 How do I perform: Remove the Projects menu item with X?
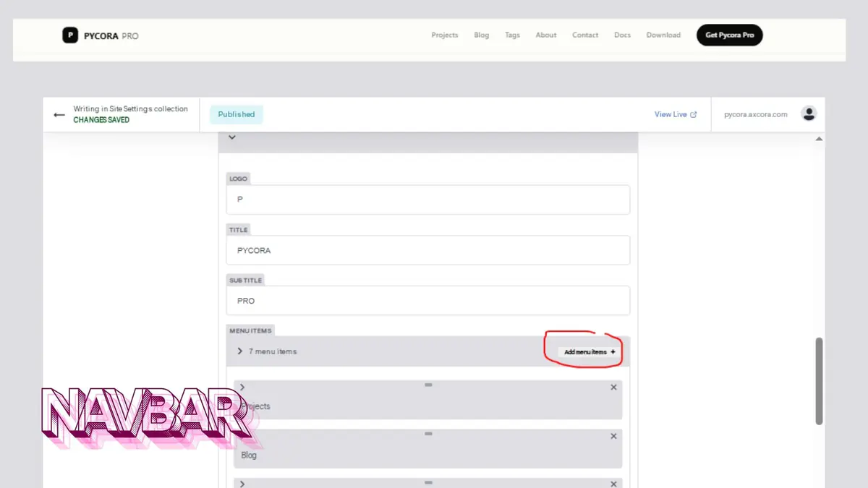(613, 388)
